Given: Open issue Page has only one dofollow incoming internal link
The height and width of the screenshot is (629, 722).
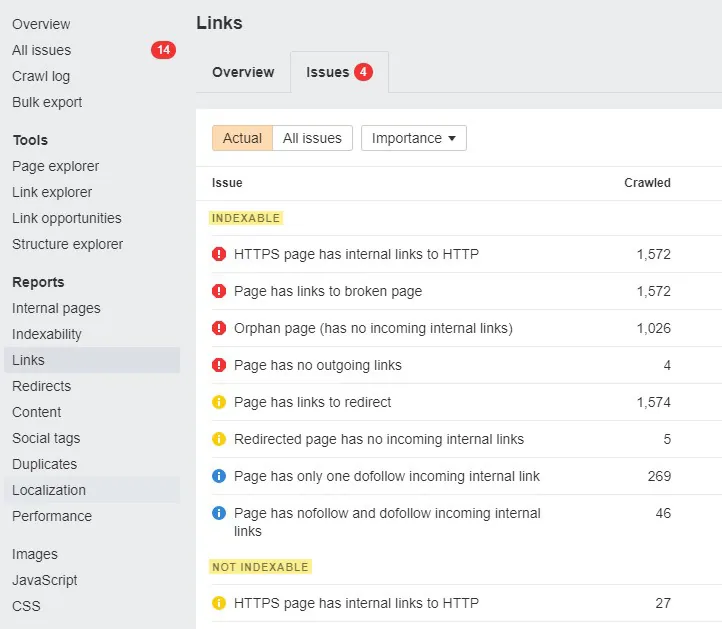Looking at the screenshot, I should pyautogui.click(x=387, y=476).
